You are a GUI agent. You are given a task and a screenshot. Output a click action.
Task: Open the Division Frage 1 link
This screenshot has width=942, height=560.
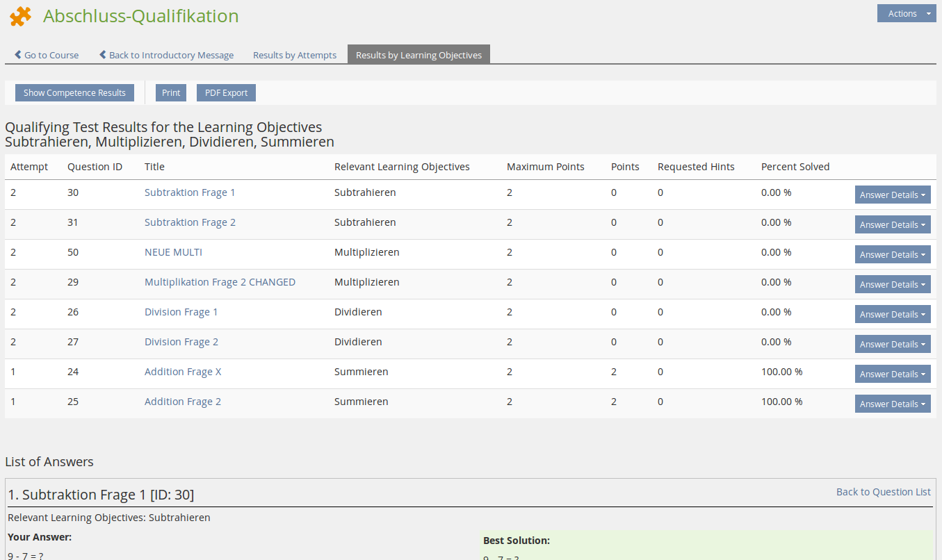click(181, 312)
